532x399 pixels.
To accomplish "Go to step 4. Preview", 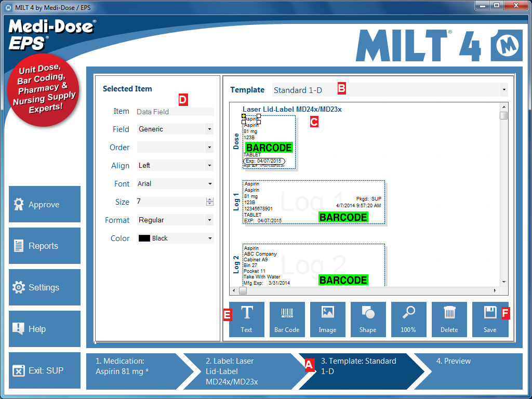I will coord(472,371).
